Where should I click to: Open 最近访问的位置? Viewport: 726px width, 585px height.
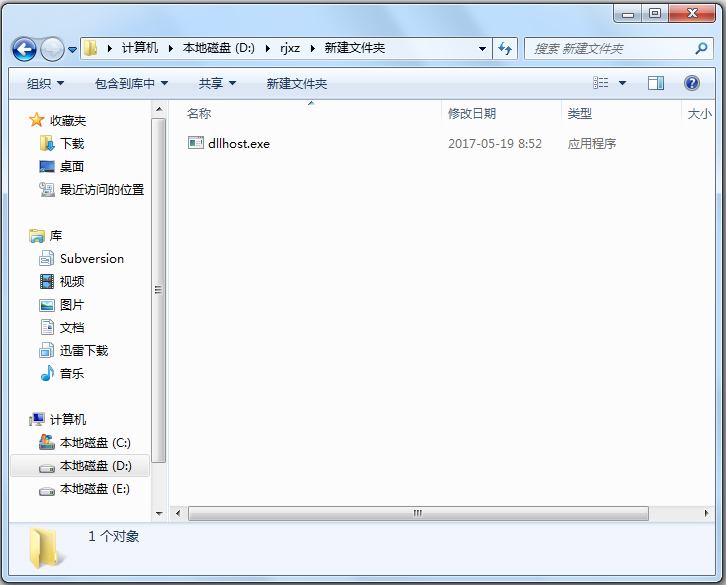(102, 189)
